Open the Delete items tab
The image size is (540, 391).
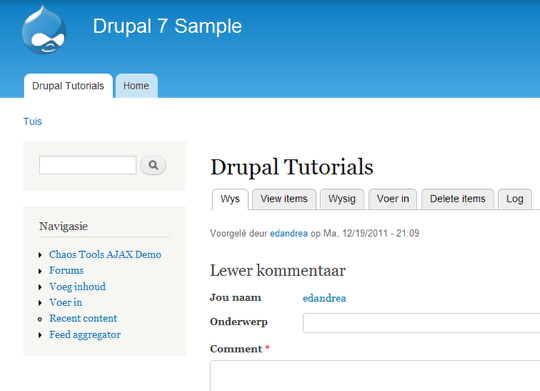(x=458, y=199)
